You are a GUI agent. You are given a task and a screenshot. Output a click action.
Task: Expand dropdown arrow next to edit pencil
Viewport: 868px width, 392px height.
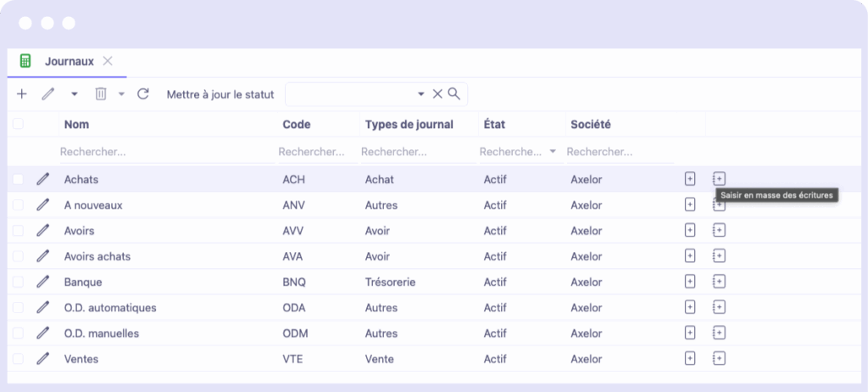tap(75, 94)
